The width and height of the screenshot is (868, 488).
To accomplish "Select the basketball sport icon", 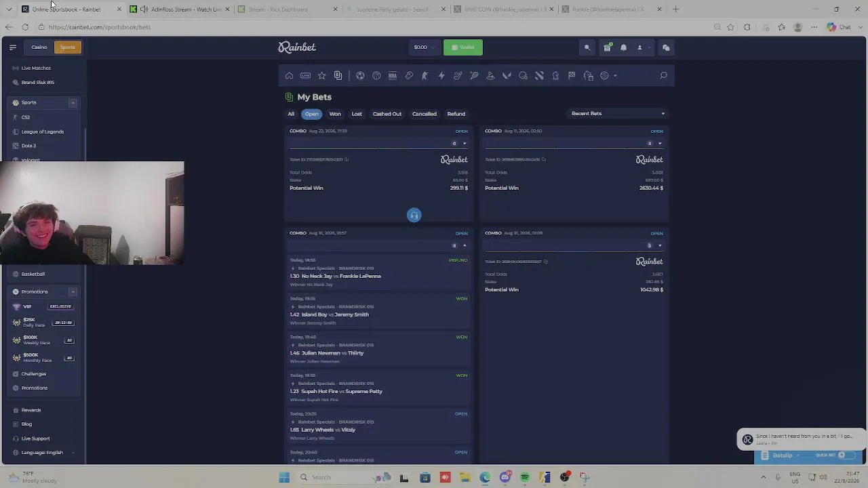I will click(x=376, y=76).
